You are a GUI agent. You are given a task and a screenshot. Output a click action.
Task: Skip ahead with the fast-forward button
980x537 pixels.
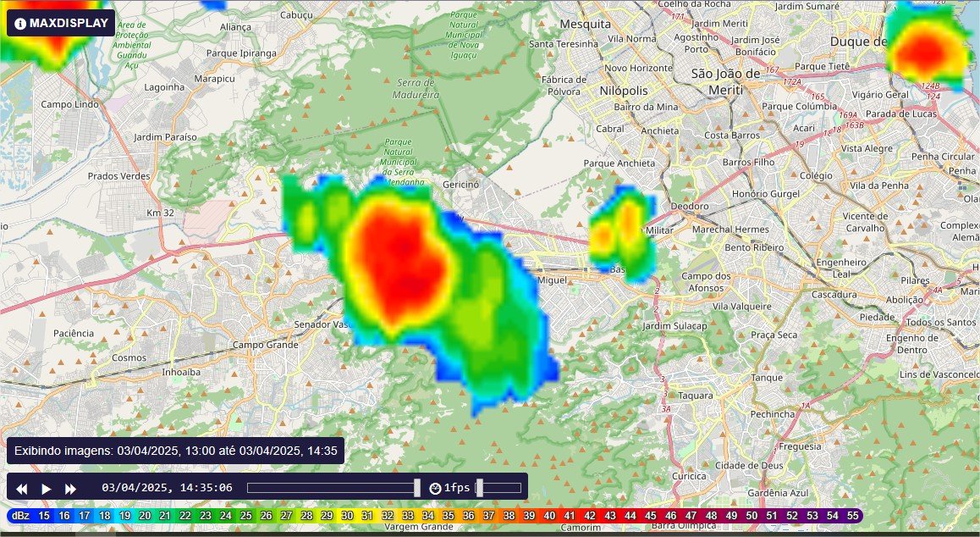[x=71, y=489]
